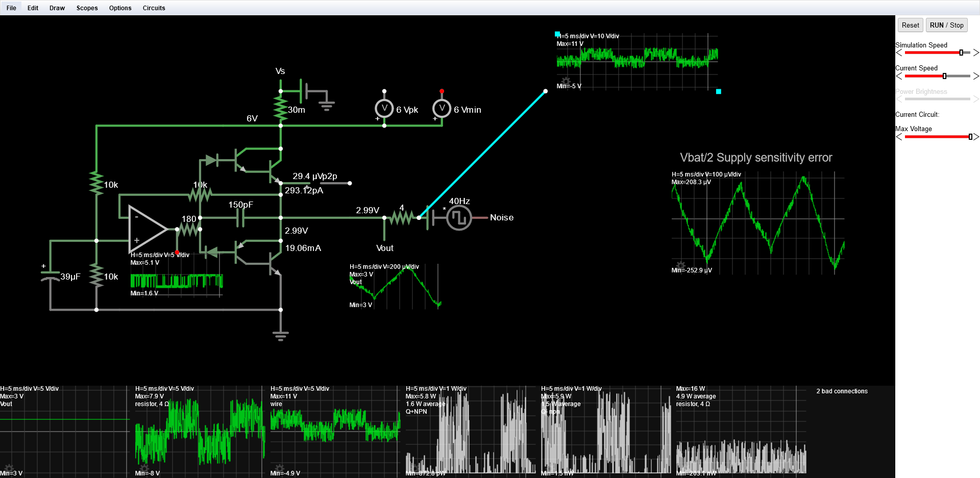The image size is (980, 478).
Task: Adjust the Current Speed slider
Action: pyautogui.click(x=937, y=76)
